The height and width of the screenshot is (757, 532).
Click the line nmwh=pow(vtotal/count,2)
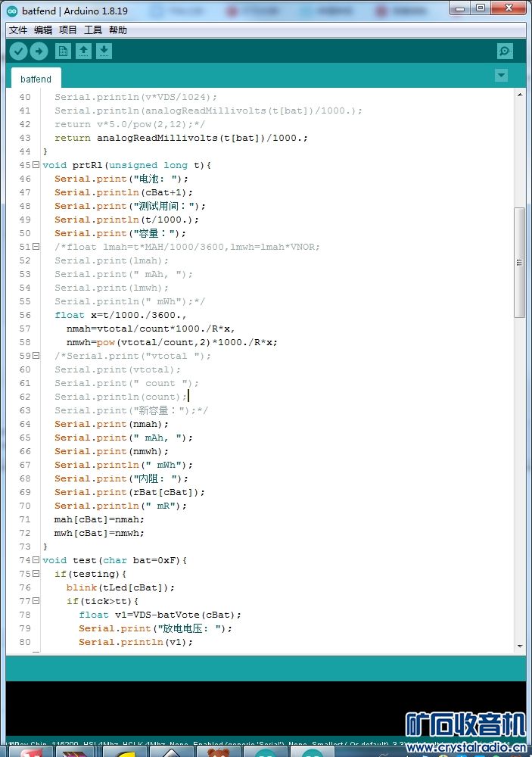pos(172,342)
